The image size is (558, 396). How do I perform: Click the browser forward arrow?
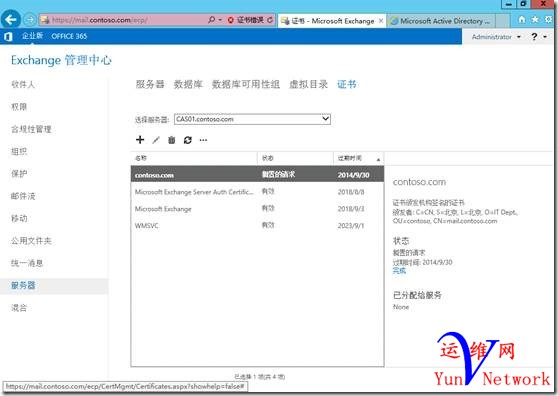30,20
